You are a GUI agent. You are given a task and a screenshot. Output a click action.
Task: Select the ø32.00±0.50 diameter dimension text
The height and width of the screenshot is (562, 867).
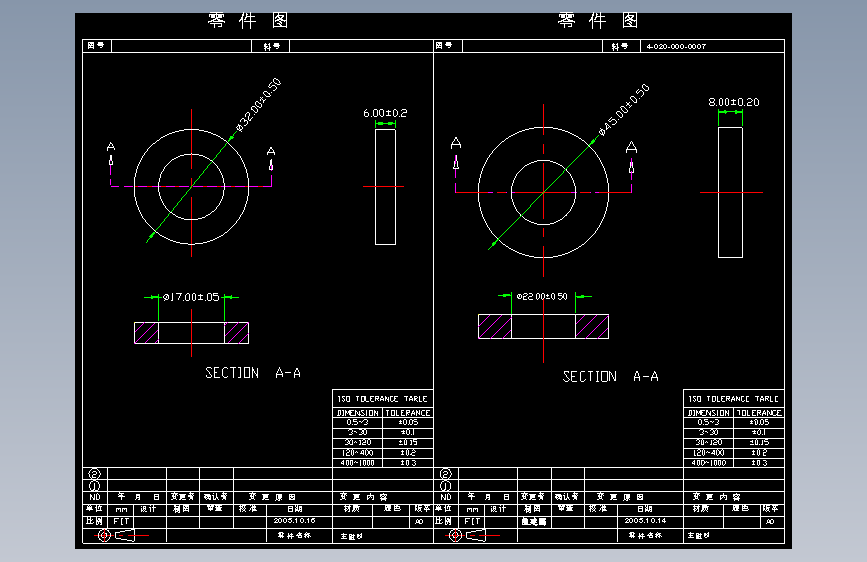tap(259, 105)
